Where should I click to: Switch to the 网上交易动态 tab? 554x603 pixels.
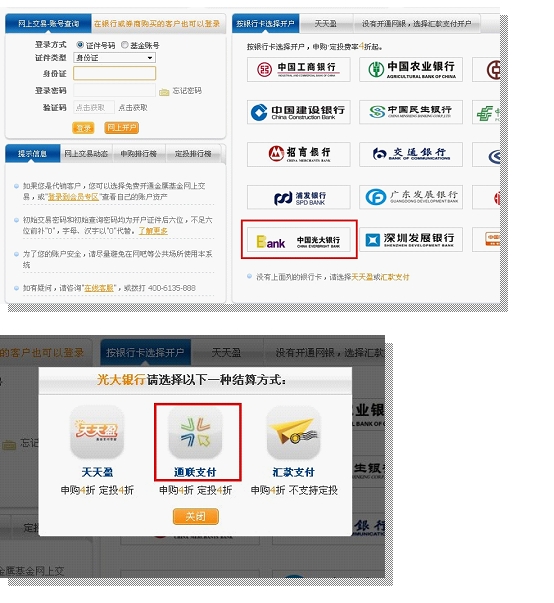[86, 153]
